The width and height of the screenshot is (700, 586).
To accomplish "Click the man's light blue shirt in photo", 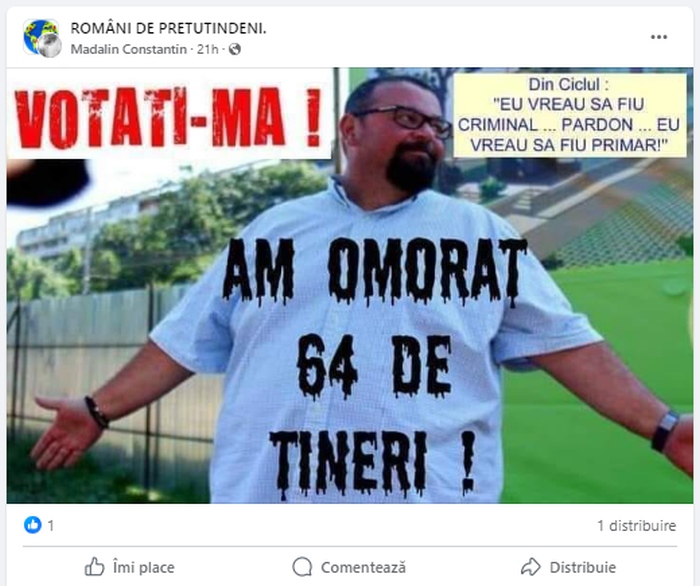I will pos(371,348).
